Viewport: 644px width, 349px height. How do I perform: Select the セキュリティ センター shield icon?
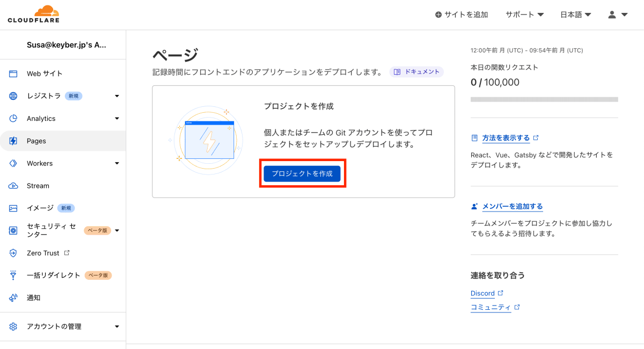pyautogui.click(x=13, y=230)
